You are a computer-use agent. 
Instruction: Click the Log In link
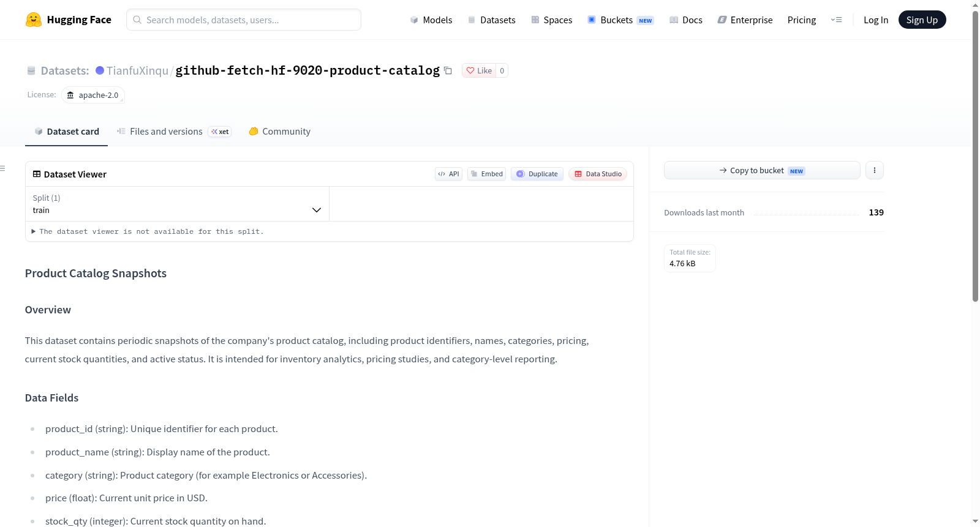point(876,20)
